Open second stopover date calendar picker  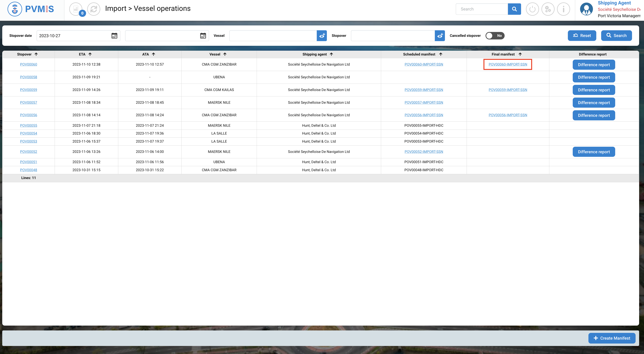(203, 36)
